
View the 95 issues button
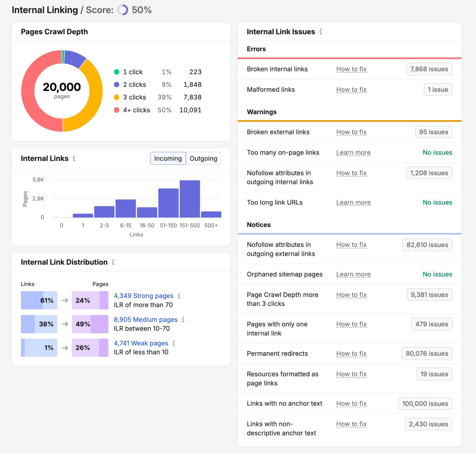click(433, 132)
